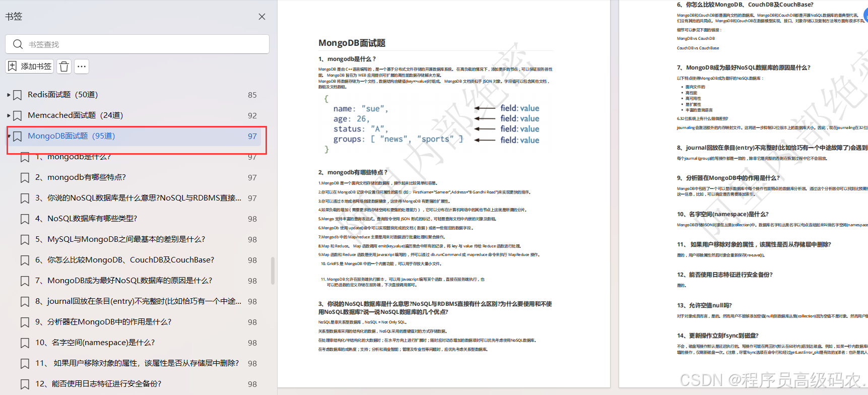Click bookmark icon beside 8、journal回放
The image size is (868, 395).
(25, 301)
